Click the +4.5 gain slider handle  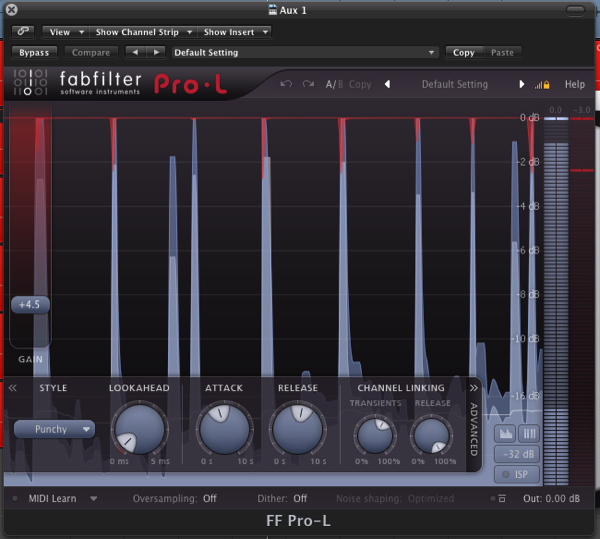click(x=30, y=304)
